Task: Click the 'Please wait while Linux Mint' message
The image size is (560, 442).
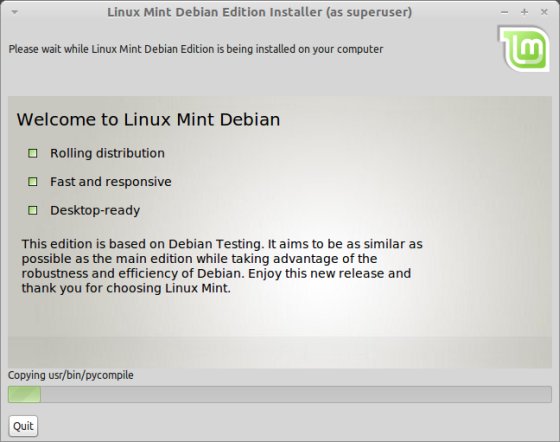Action: 196,49
